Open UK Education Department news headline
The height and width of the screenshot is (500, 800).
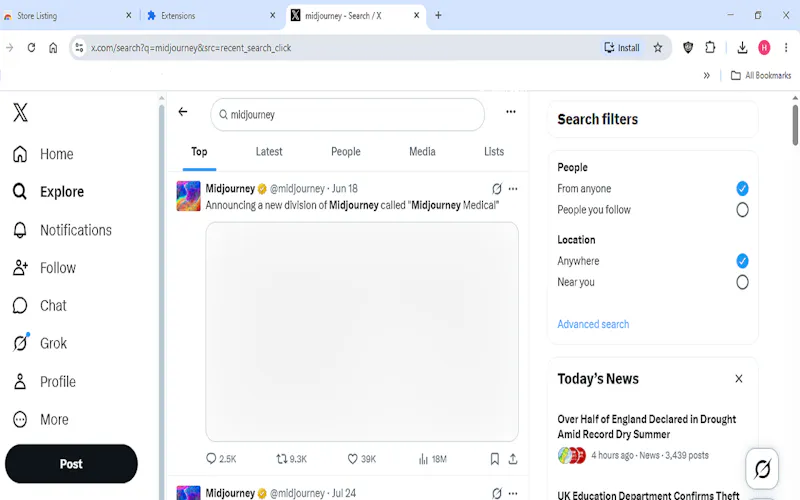(x=648, y=495)
